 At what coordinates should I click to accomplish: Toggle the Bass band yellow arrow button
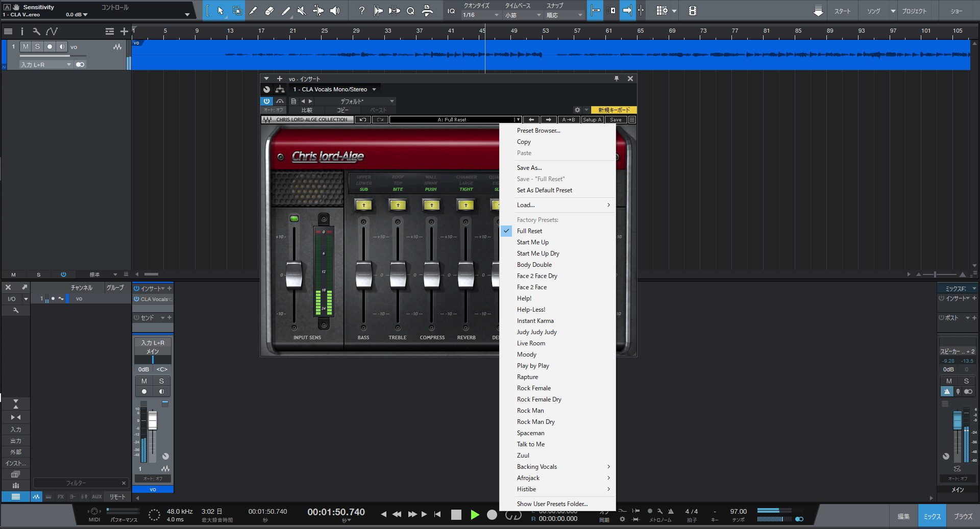click(x=363, y=205)
